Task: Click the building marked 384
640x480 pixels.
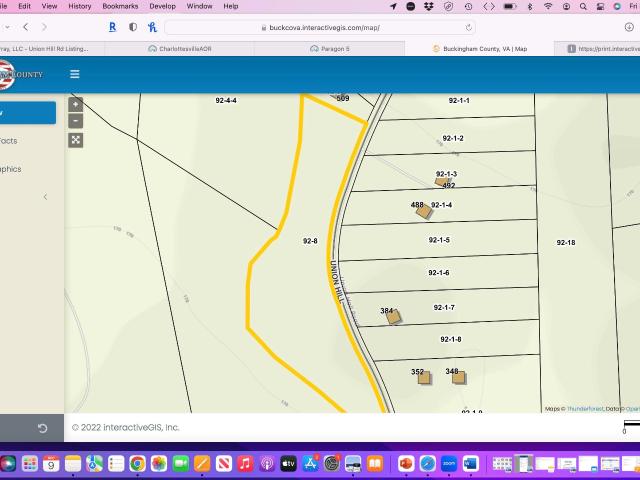Action: pyautogui.click(x=393, y=316)
